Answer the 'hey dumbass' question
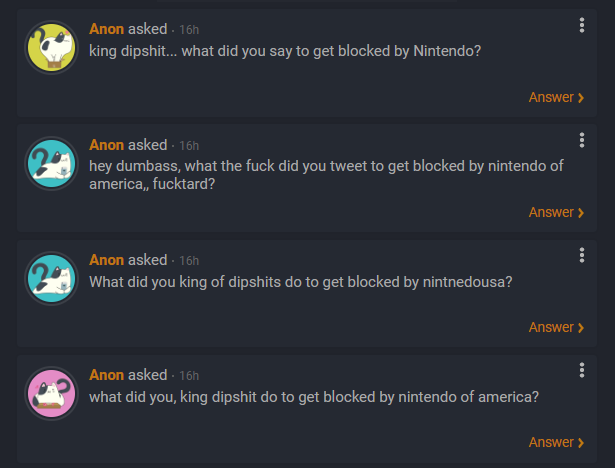 tap(556, 212)
